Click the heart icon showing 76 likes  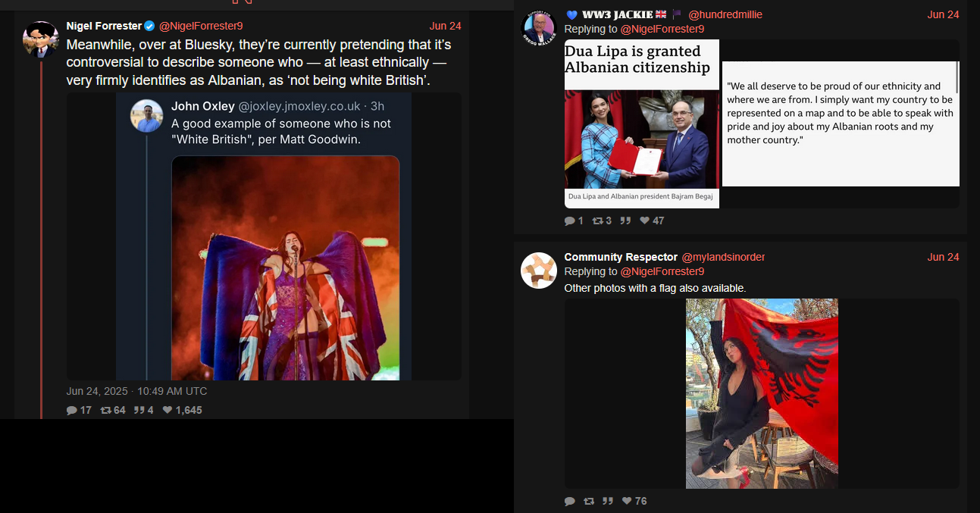pyautogui.click(x=627, y=501)
